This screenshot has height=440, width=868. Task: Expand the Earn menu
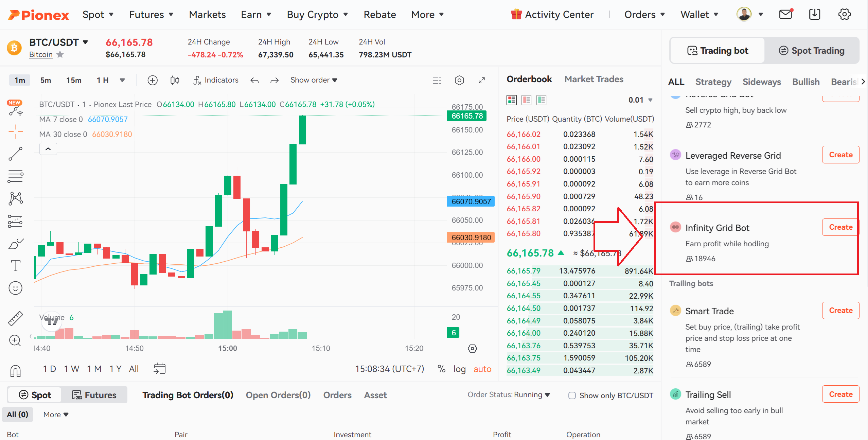point(256,15)
